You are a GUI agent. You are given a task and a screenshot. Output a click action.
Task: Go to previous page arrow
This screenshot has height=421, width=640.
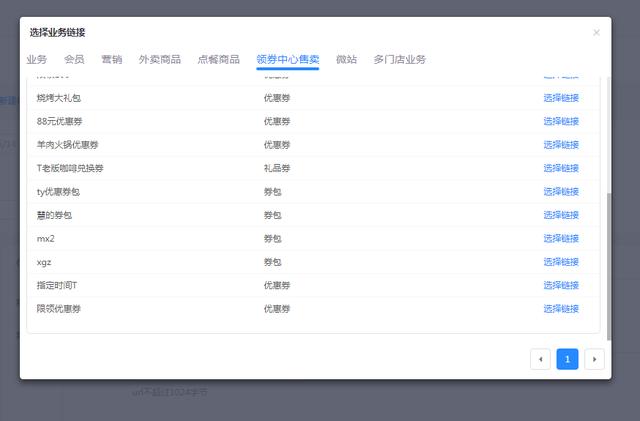[x=540, y=359]
